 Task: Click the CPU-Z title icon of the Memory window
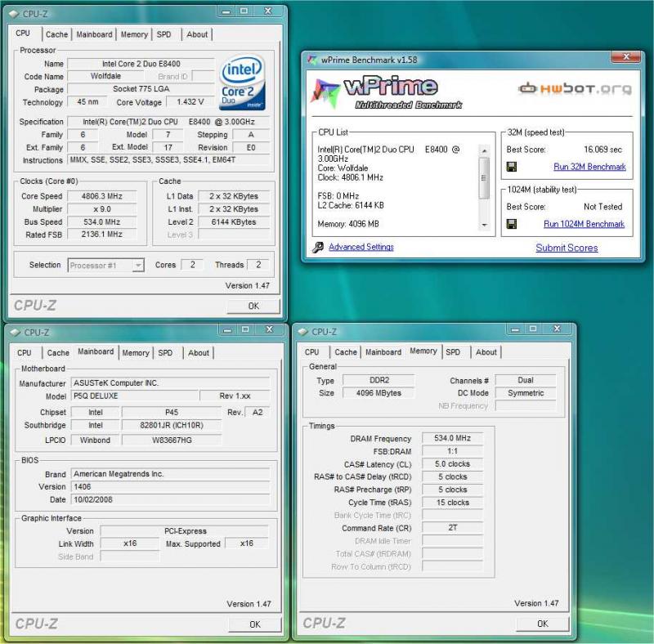pos(303,332)
